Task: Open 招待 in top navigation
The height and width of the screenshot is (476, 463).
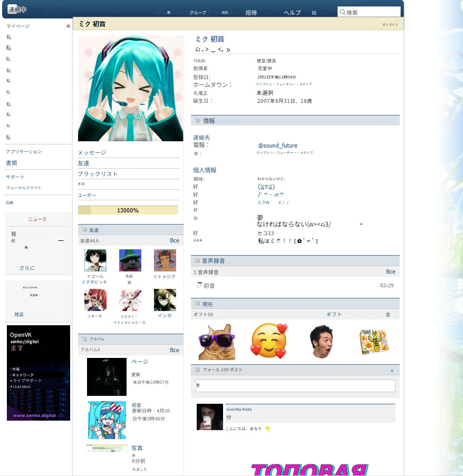Action: (251, 13)
